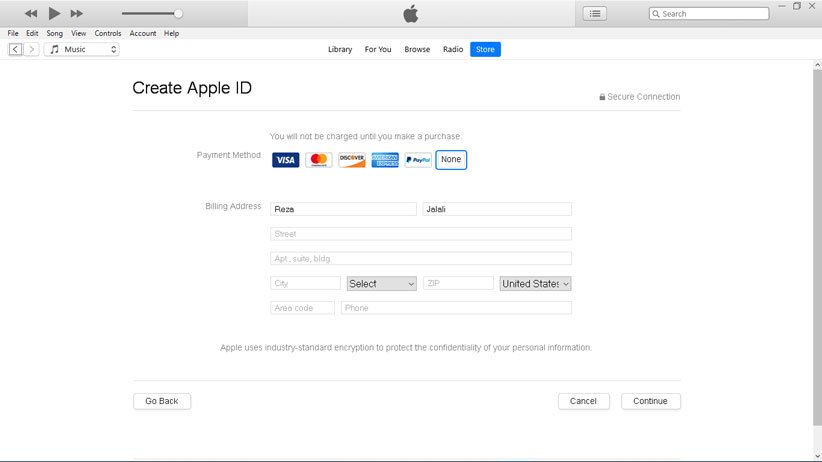The width and height of the screenshot is (822, 462).
Task: Click into the Street address field
Action: (x=420, y=234)
